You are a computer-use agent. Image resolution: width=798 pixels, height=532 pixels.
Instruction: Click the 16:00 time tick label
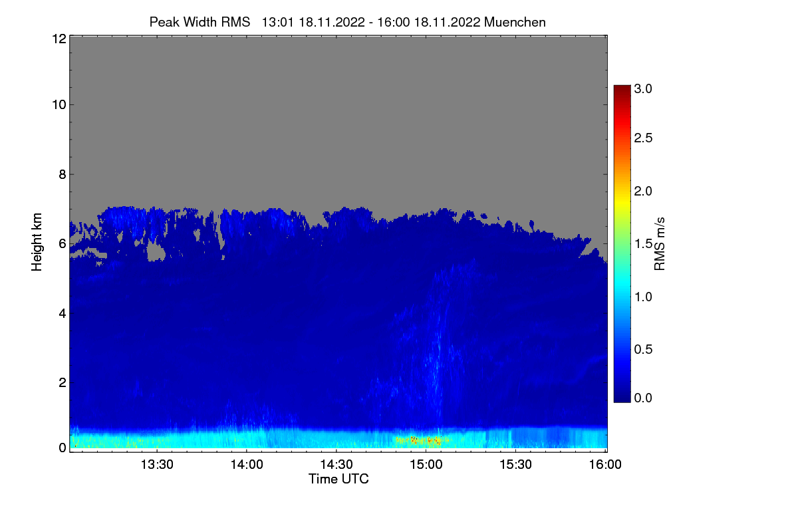[x=606, y=465]
